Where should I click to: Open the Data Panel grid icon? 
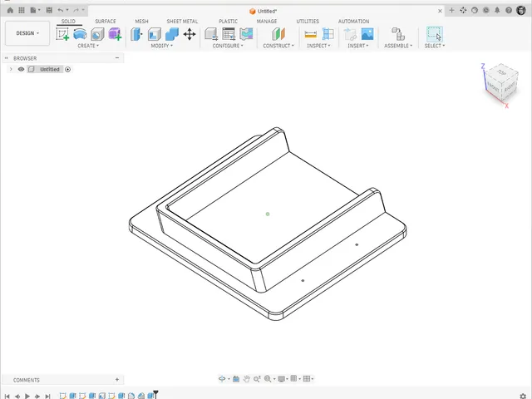22,11
